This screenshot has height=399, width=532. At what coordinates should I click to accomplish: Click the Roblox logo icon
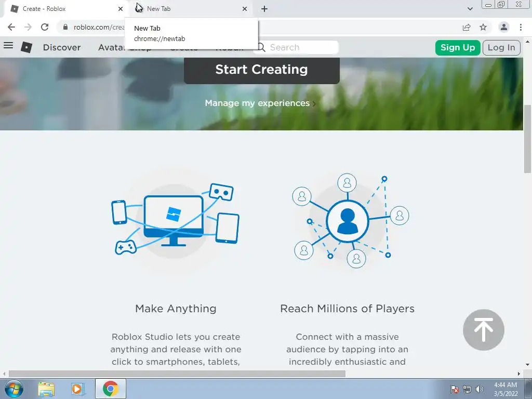[x=26, y=47]
